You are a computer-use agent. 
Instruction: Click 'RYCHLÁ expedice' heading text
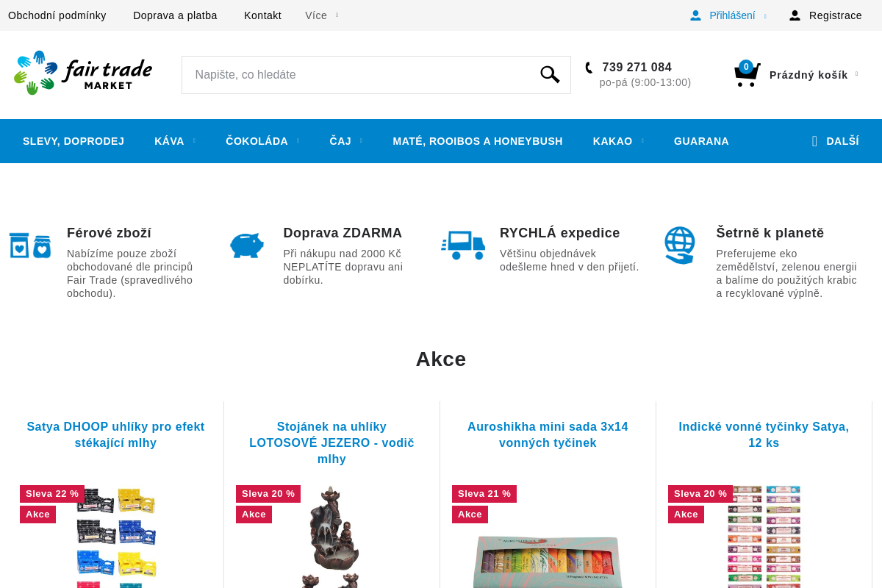point(560,233)
